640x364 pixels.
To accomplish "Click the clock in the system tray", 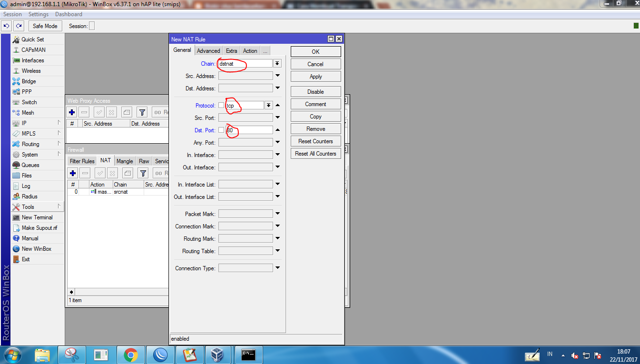I will tap(623, 355).
